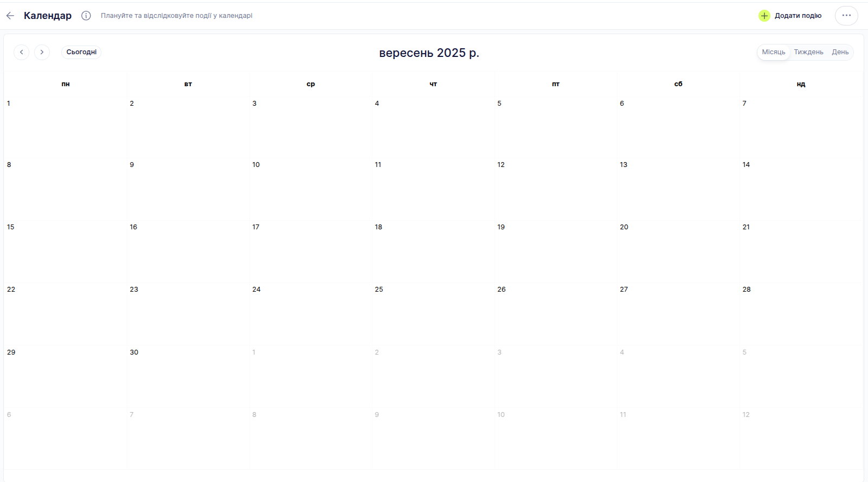Select September 13 day cell
Image resolution: width=868 pixels, height=482 pixels.
(x=678, y=189)
